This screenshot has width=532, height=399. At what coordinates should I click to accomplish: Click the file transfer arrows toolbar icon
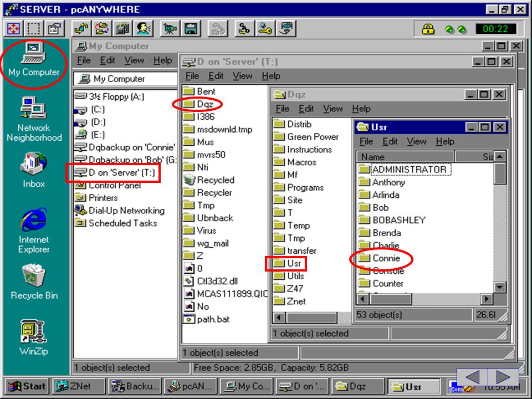pos(81,28)
